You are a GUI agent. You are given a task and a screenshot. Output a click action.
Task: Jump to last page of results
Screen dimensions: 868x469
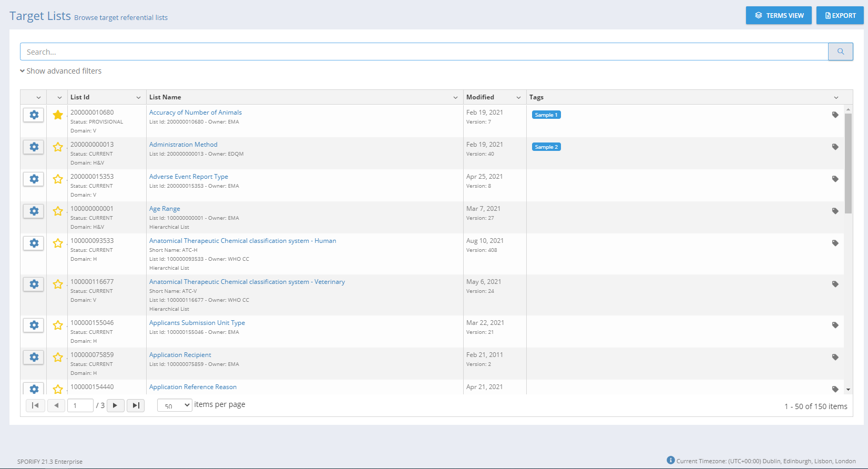[136, 405]
